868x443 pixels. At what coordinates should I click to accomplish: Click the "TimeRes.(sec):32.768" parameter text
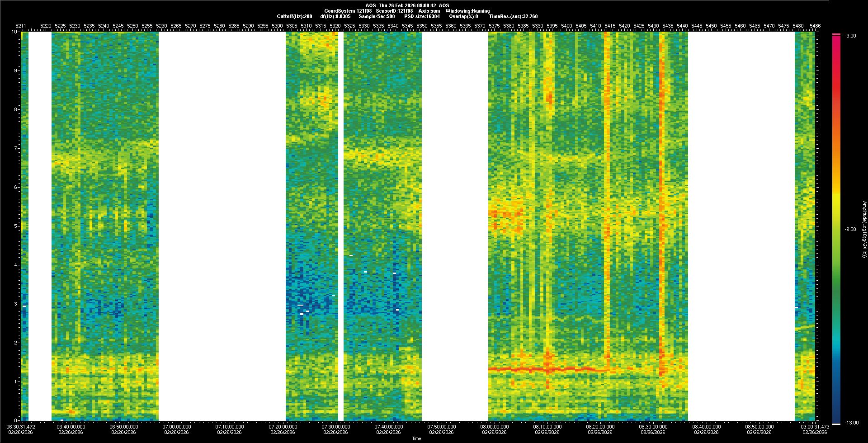[x=513, y=16]
